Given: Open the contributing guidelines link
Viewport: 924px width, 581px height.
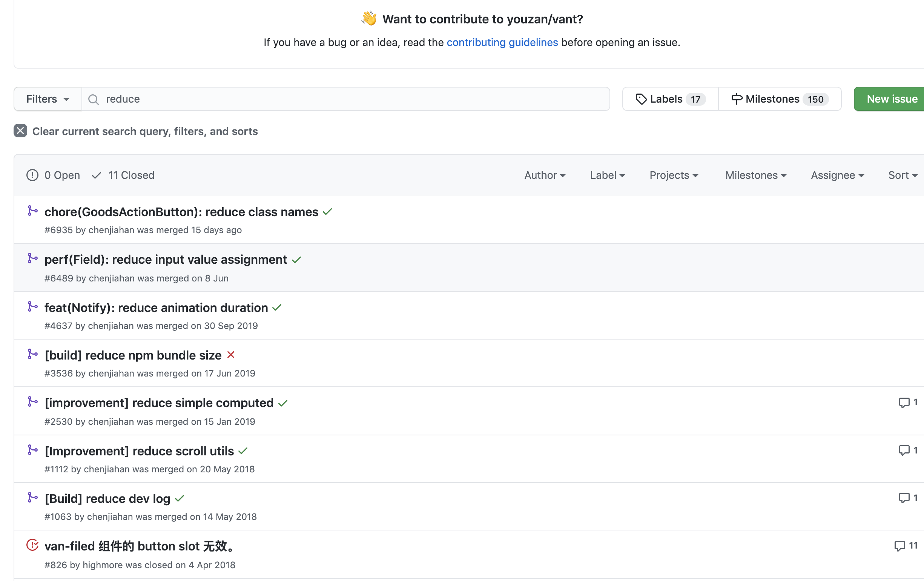Looking at the screenshot, I should coord(502,42).
